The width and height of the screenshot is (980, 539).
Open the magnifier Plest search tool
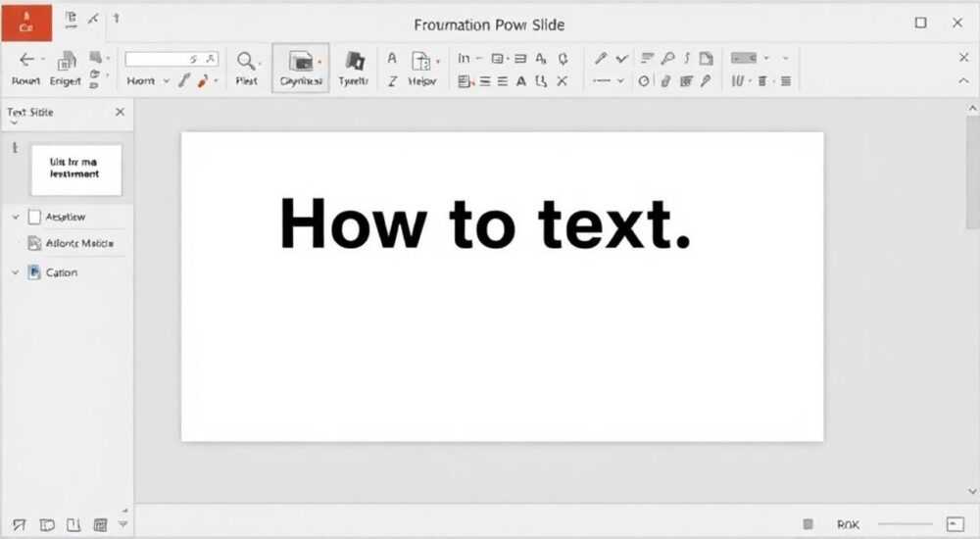click(246, 61)
